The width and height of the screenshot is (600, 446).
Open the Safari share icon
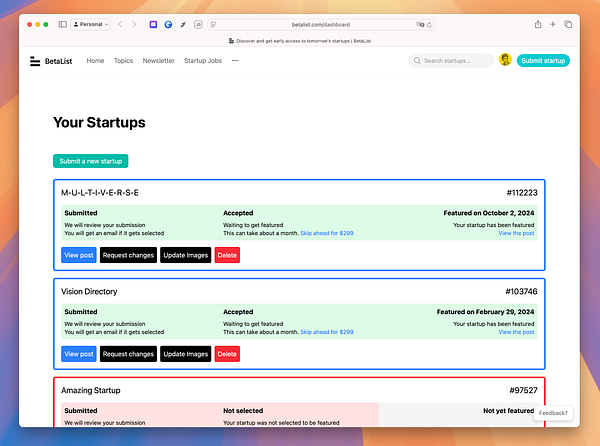pos(538,24)
